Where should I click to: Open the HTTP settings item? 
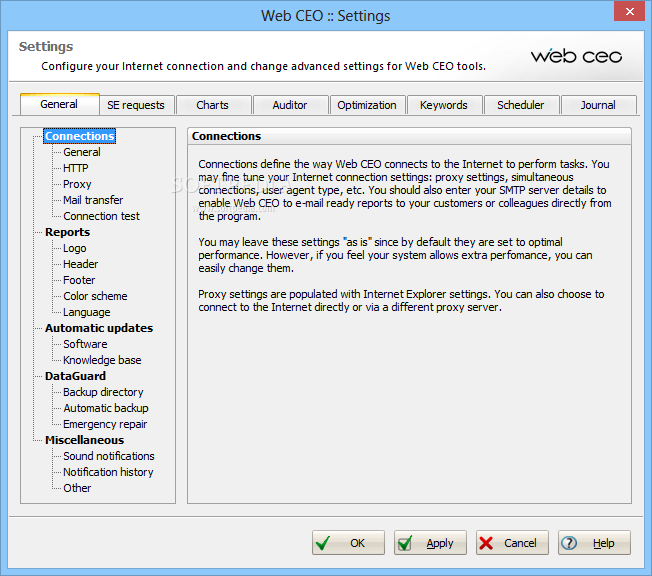coord(76,168)
